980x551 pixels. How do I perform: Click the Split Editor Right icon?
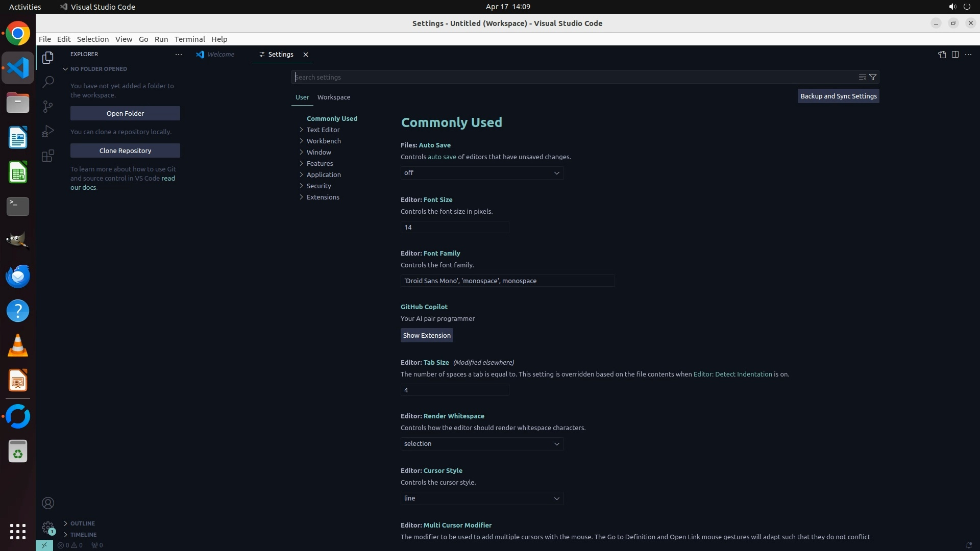[955, 55]
